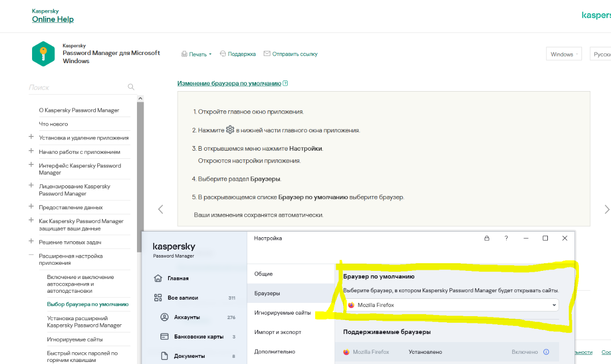This screenshot has height=364, width=611.
Task: Open Быстрый поиск паролей по горячим клавишам topic
Action: click(82, 356)
